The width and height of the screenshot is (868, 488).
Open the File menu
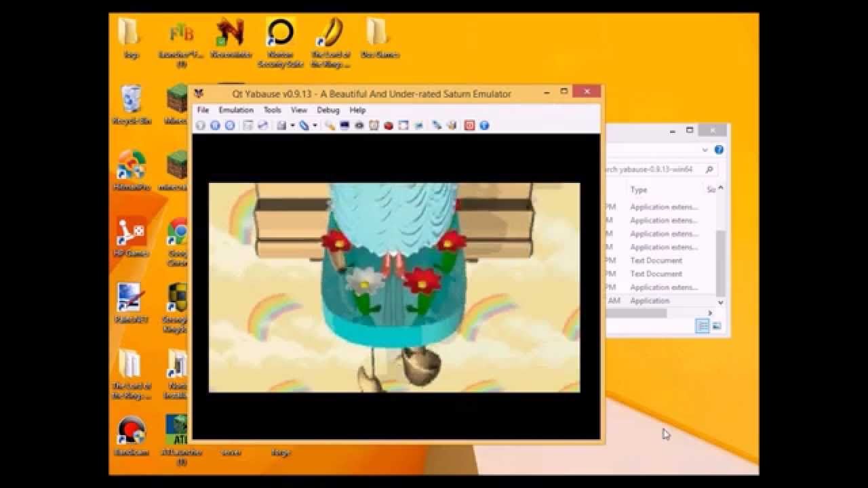coord(203,110)
